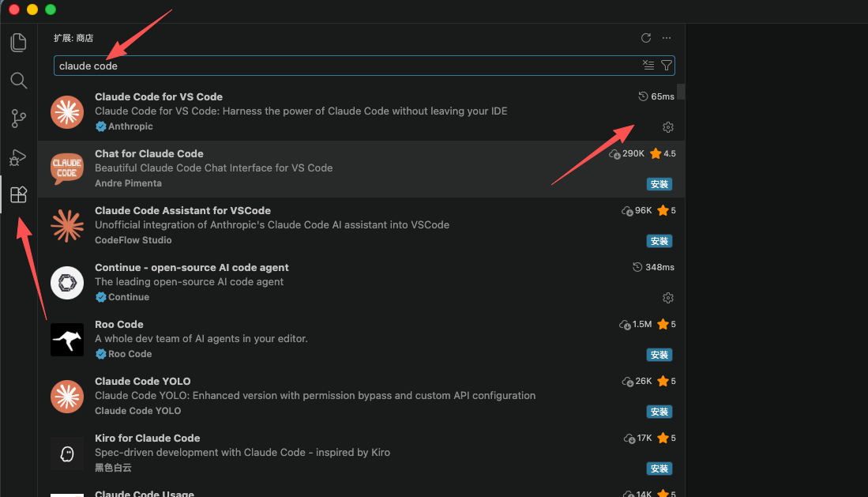Click the extension list scrollbar thumb
The height and width of the screenshot is (497, 868).
point(681,92)
